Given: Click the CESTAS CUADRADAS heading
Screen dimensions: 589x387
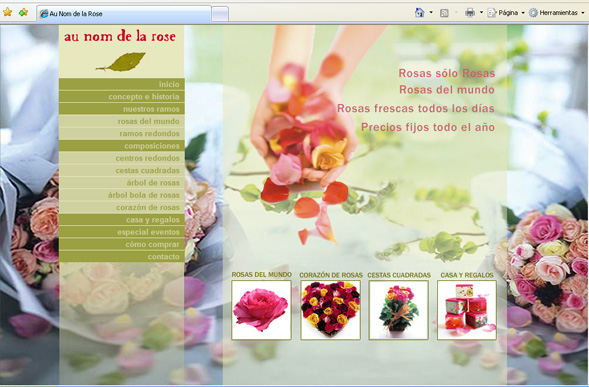Looking at the screenshot, I should point(399,275).
